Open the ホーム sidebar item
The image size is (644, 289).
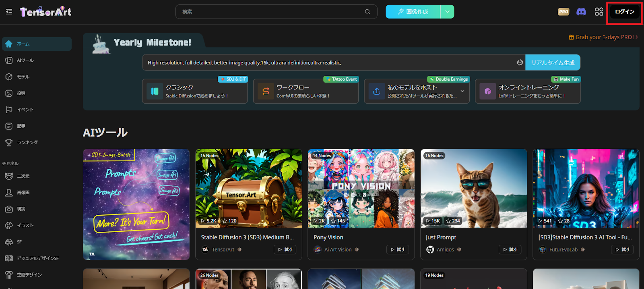click(x=37, y=44)
